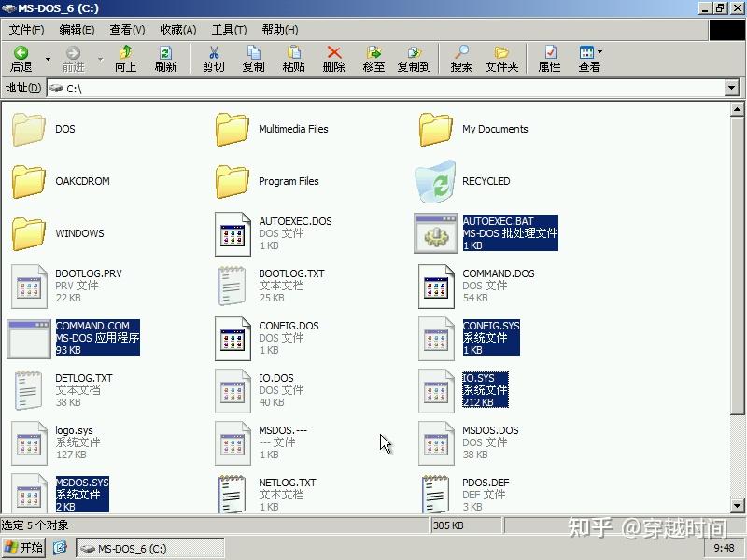This screenshot has width=747, height=560.
Task: Click the COMMAND.COM application icon
Action: click(29, 339)
